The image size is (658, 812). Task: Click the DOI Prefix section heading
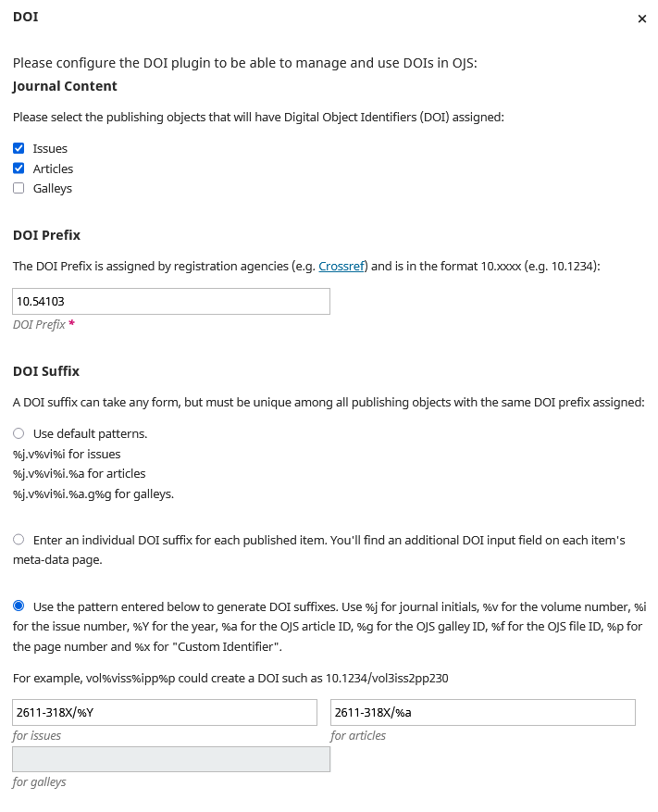46,235
